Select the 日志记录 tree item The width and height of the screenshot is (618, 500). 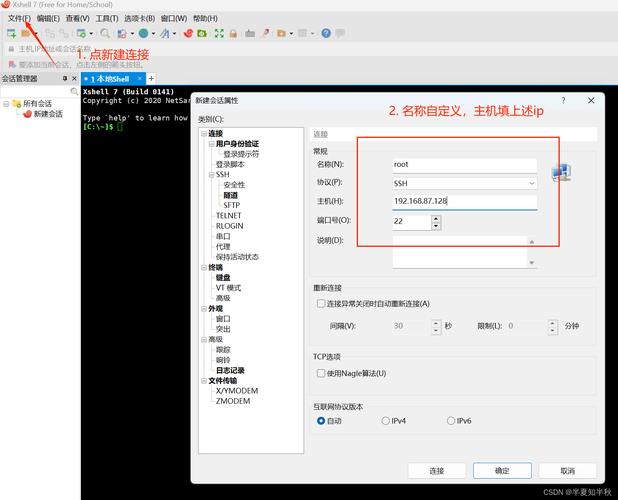tap(230, 370)
